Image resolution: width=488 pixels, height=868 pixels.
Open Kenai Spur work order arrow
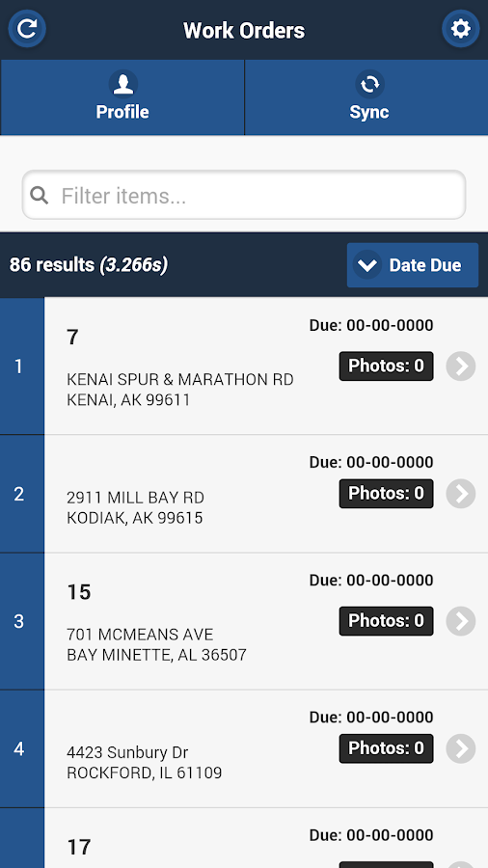coord(460,366)
